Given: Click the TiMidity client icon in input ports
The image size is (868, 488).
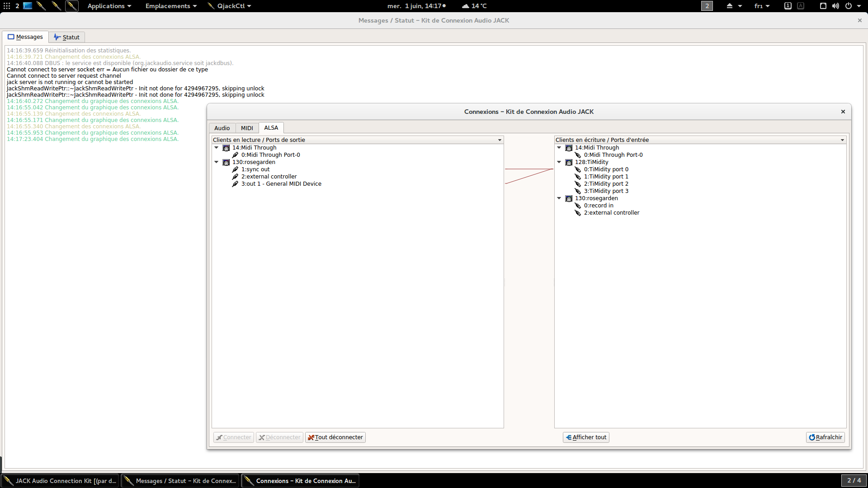Looking at the screenshot, I should point(569,162).
